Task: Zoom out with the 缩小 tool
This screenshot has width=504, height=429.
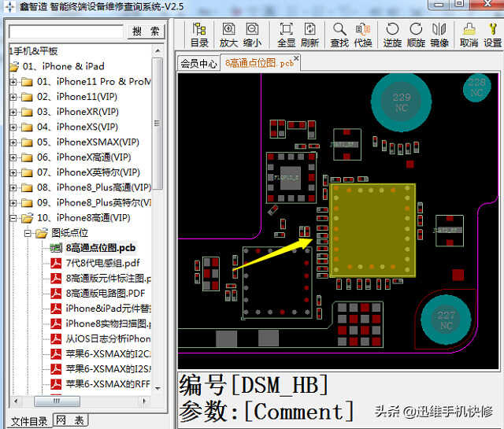Action: [253, 35]
